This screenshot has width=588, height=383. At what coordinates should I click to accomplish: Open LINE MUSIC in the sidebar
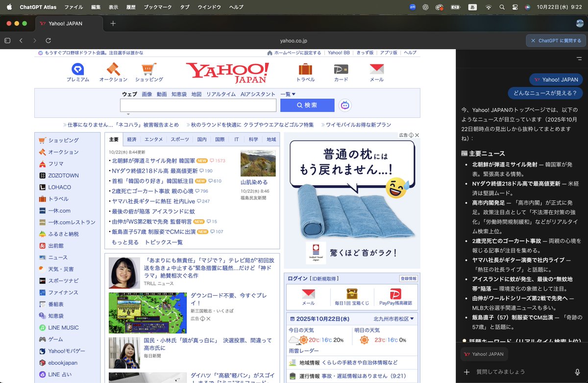(63, 328)
